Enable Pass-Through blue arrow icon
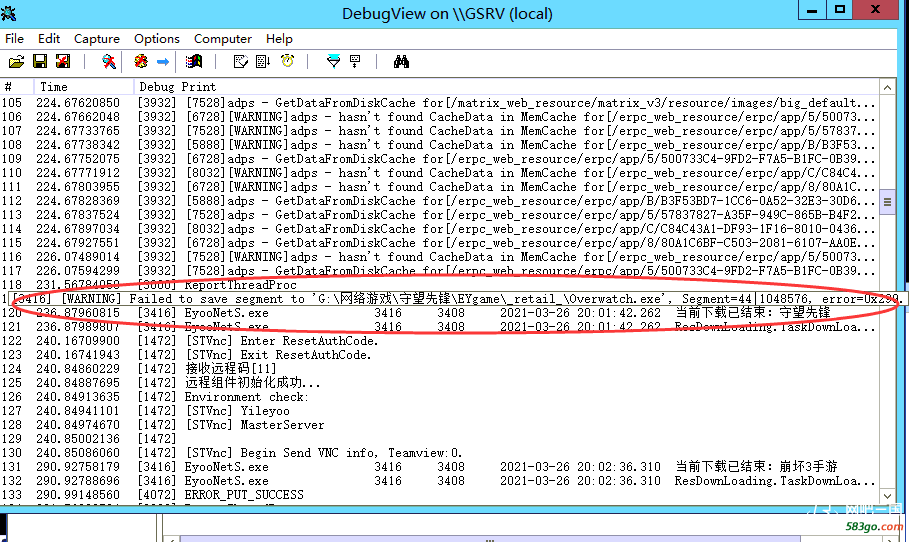Screen dimensions: 909x542 click(x=162, y=62)
